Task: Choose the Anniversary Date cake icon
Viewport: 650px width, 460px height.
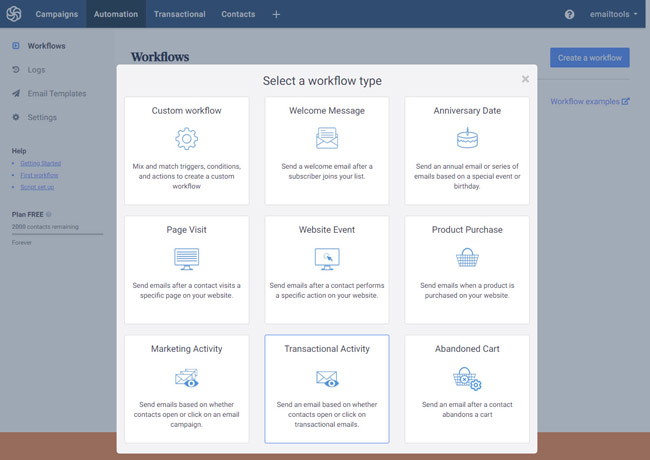Action: point(467,138)
